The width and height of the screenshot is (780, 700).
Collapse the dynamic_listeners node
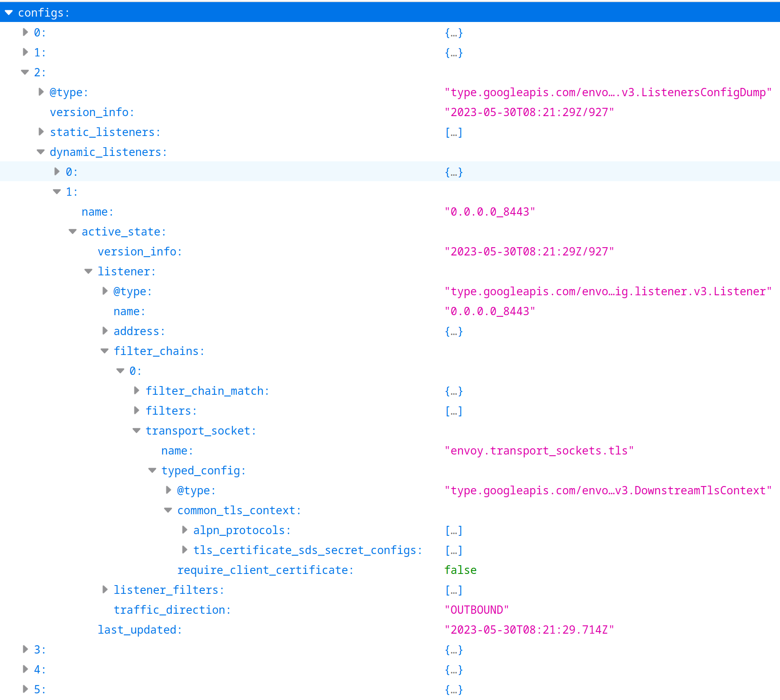point(41,151)
